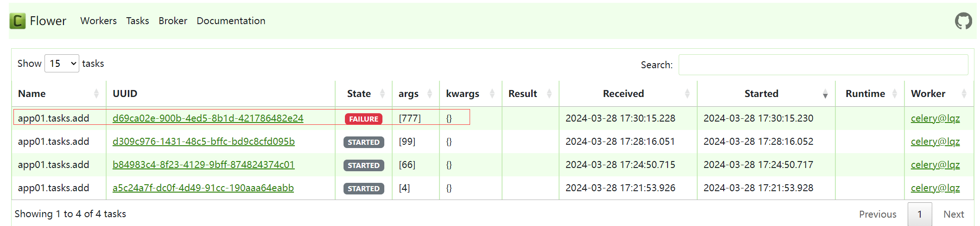980x226 pixels.
Task: Open the Show 15 tasks dropdown
Action: [62, 64]
